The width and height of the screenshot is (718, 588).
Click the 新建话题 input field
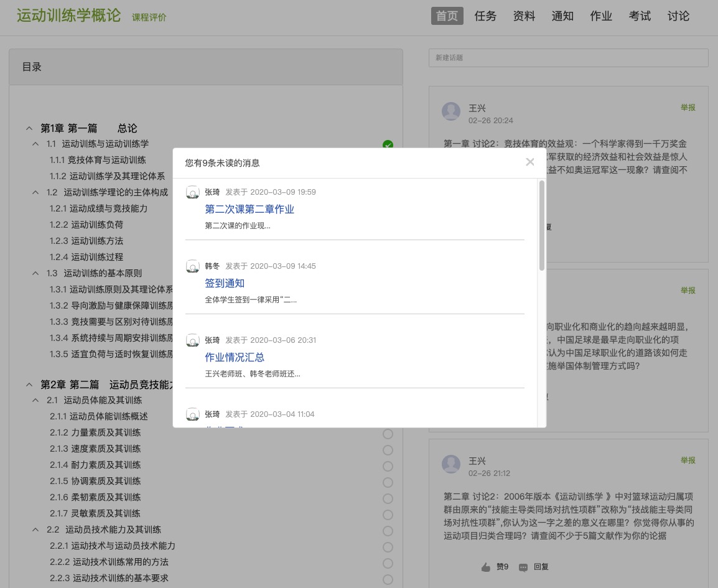click(568, 58)
